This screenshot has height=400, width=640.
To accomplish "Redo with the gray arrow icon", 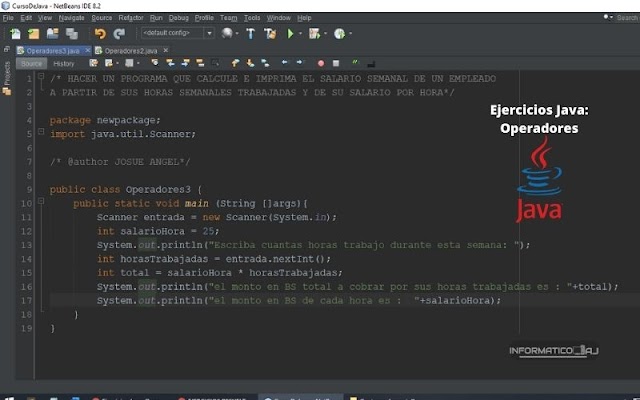I will click(119, 33).
